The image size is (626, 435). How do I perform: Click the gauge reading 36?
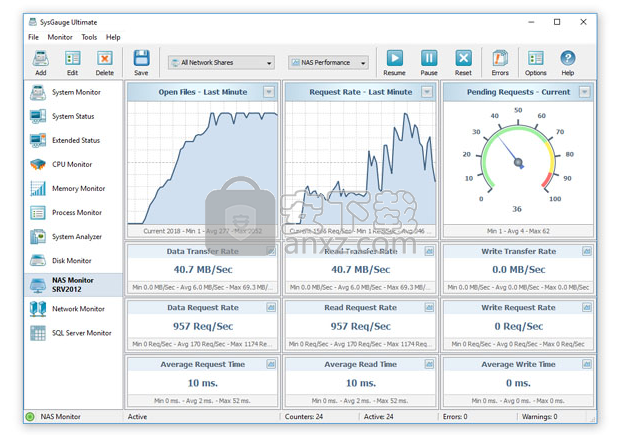tap(517, 209)
